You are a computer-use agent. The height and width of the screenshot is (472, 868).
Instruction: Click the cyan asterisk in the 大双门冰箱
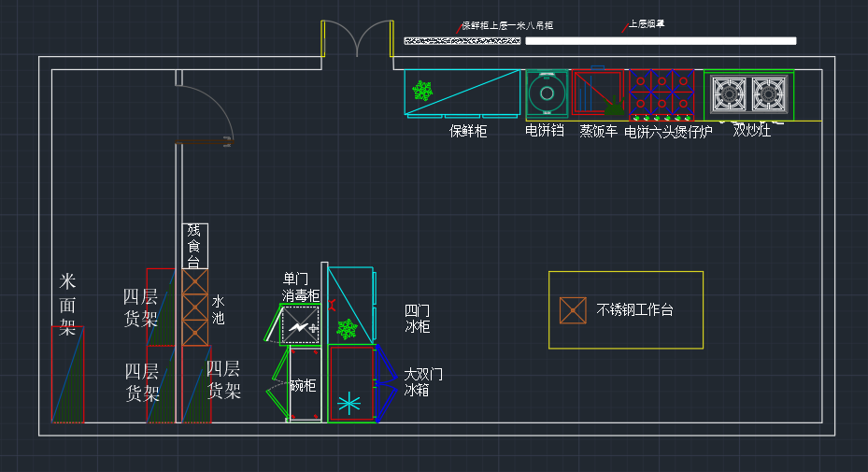point(349,403)
